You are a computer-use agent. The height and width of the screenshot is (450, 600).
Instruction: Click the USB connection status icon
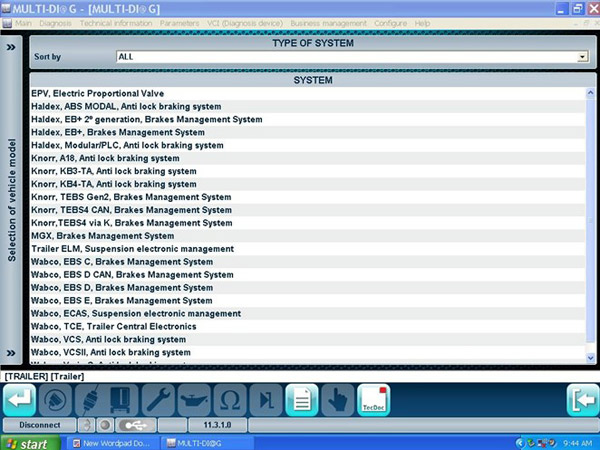pyautogui.click(x=139, y=424)
